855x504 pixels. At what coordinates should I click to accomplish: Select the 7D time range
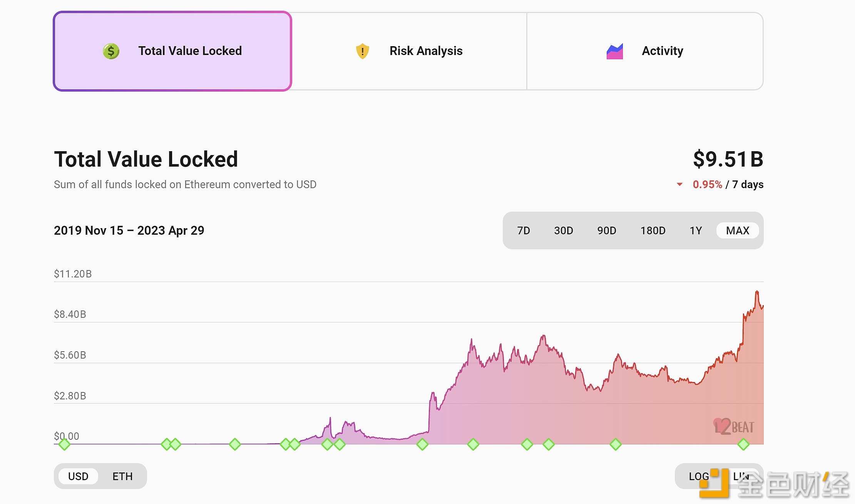pos(524,230)
